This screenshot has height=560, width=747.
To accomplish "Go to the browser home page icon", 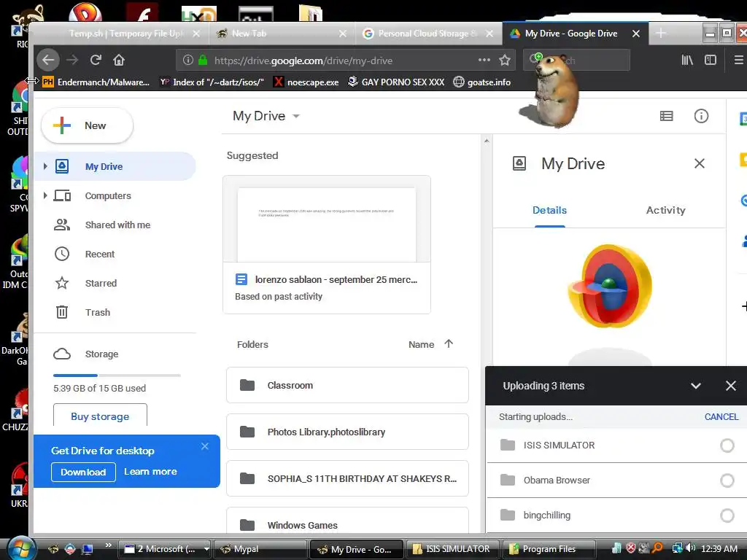I will [119, 60].
